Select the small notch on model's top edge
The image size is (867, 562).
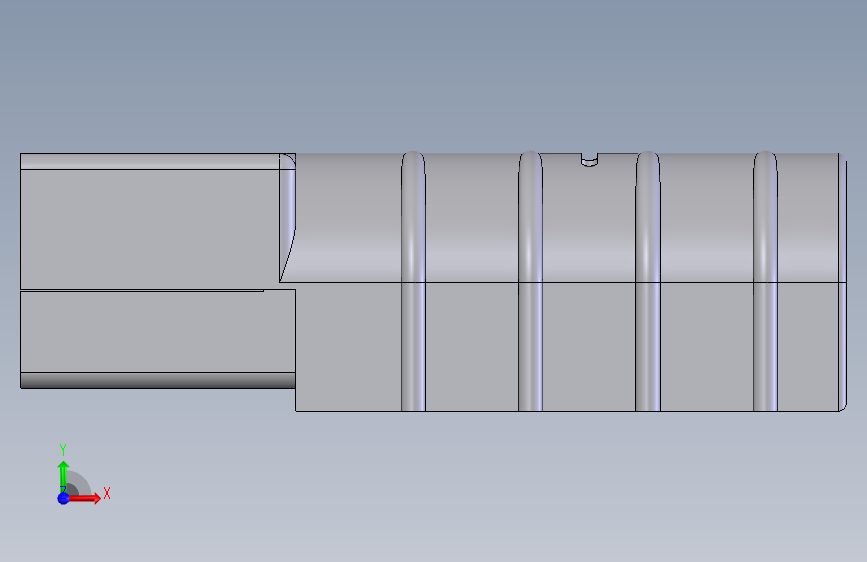589,160
